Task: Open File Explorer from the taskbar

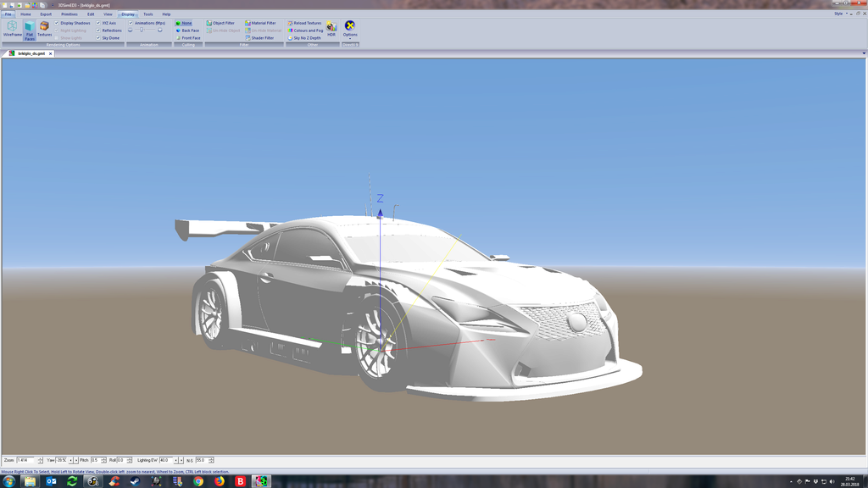Action: 30,481
